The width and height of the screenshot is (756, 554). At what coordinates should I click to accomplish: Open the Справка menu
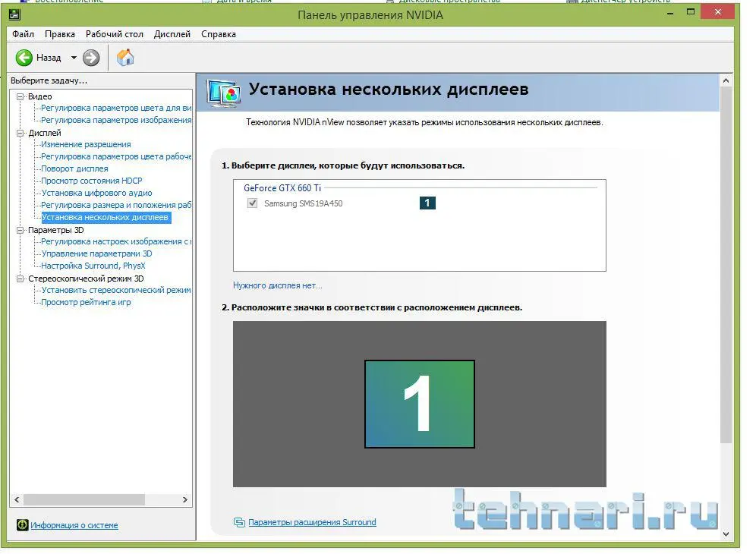click(x=219, y=34)
